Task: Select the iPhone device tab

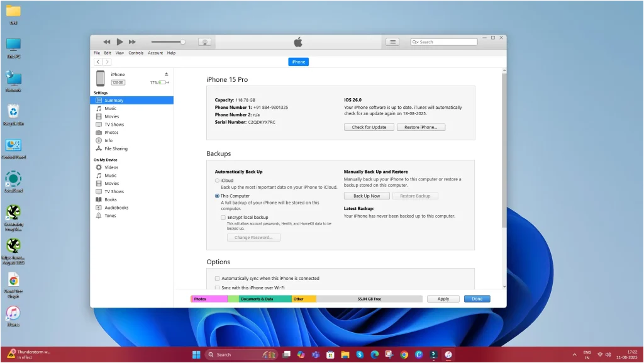Action: [x=298, y=62]
